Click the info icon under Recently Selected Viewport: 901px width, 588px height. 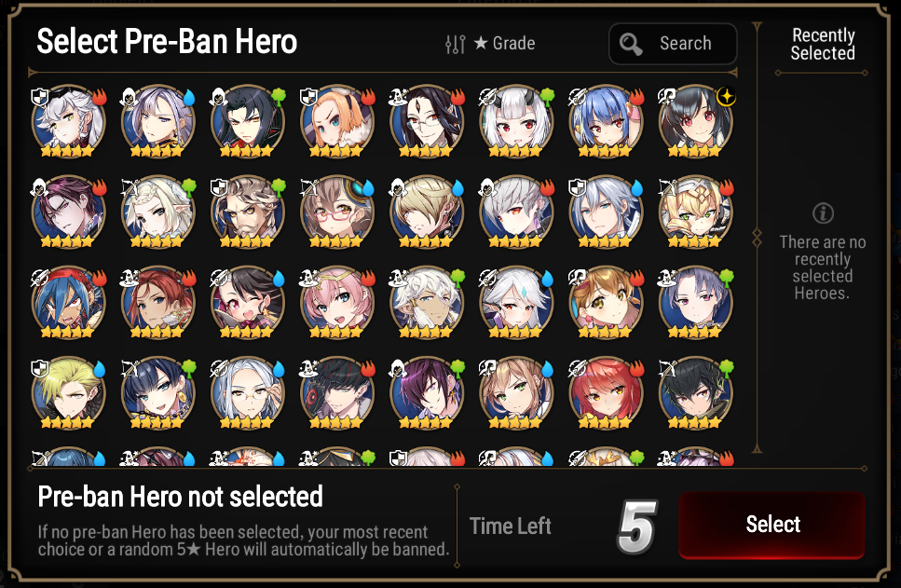[x=823, y=213]
